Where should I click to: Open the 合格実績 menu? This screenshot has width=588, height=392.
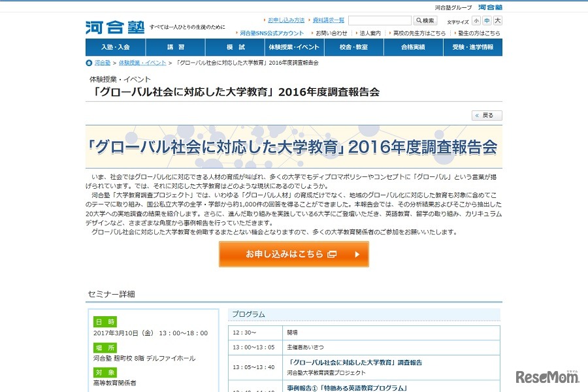coord(414,47)
